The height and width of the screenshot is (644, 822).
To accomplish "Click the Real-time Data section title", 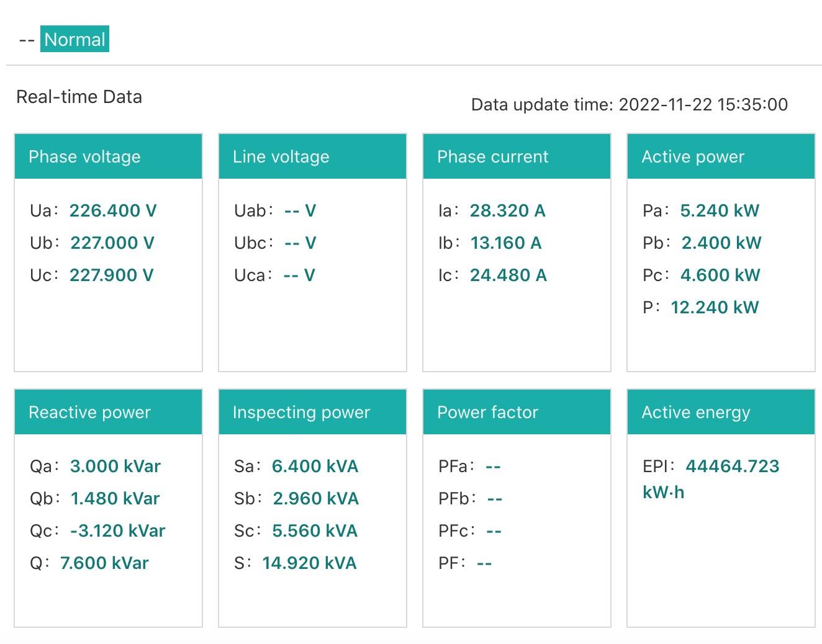I will coord(79,97).
